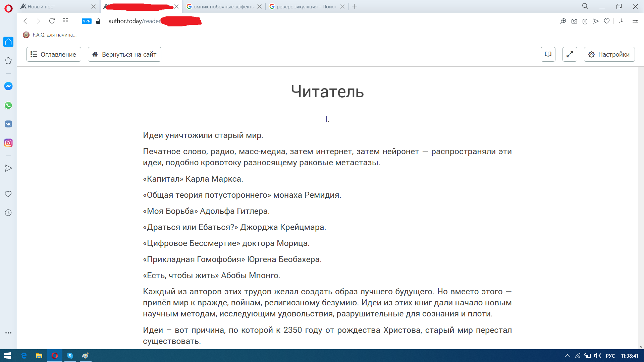This screenshot has width=644, height=362.
Task: Open browsing history clock icon
Action: tap(8, 213)
